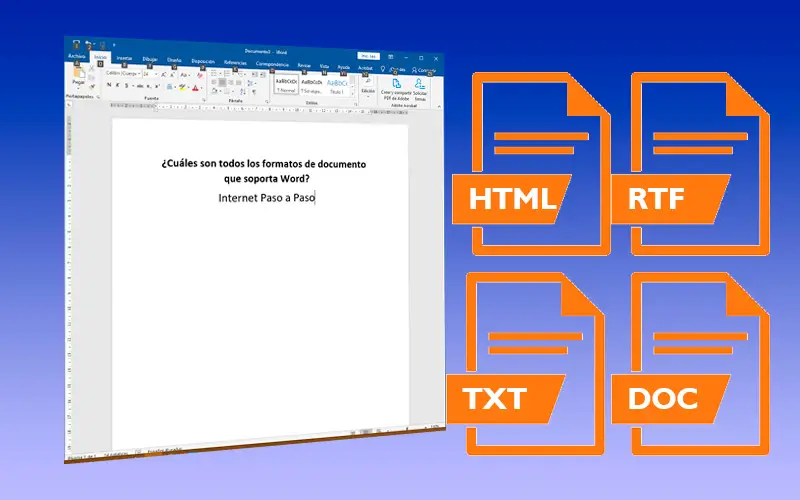Open the highlight color dropdown arrow

(189, 87)
